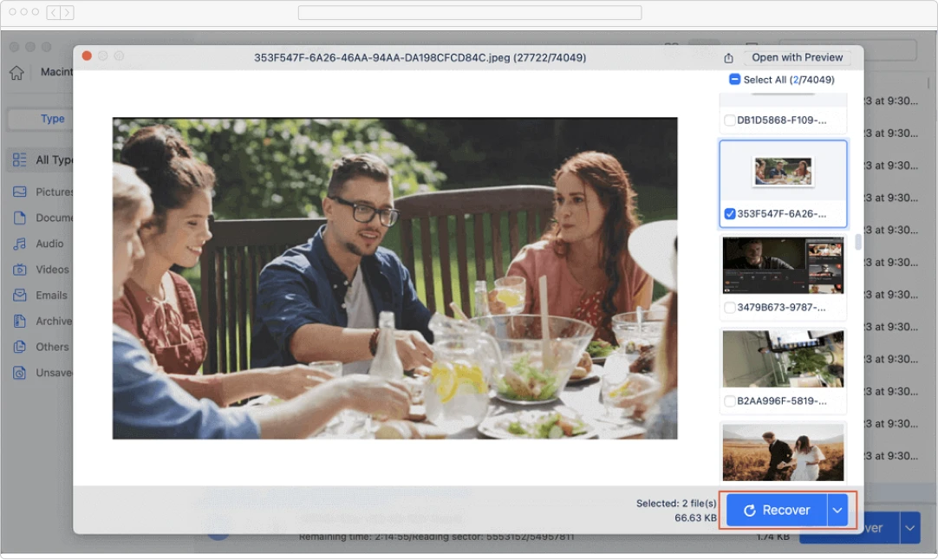938x560 pixels.
Task: Click the file name title 353F547F-6A26-46AA
Action: pos(420,58)
